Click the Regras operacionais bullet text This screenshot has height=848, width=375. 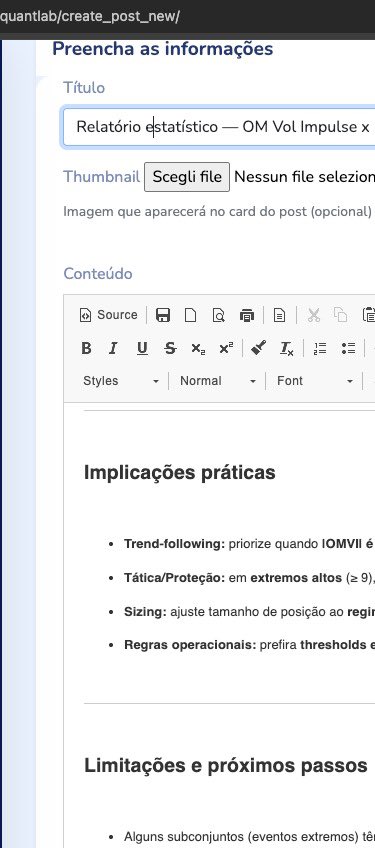[x=249, y=645]
